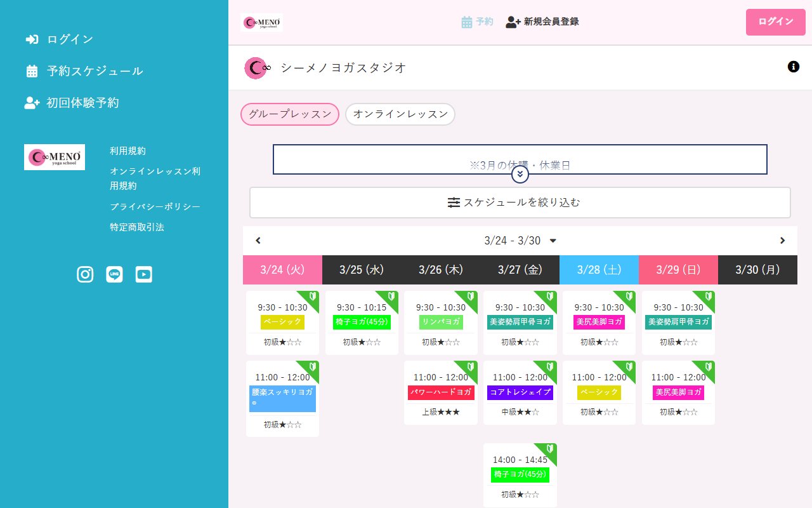Select the 3/28 (土) date column

[x=599, y=269]
